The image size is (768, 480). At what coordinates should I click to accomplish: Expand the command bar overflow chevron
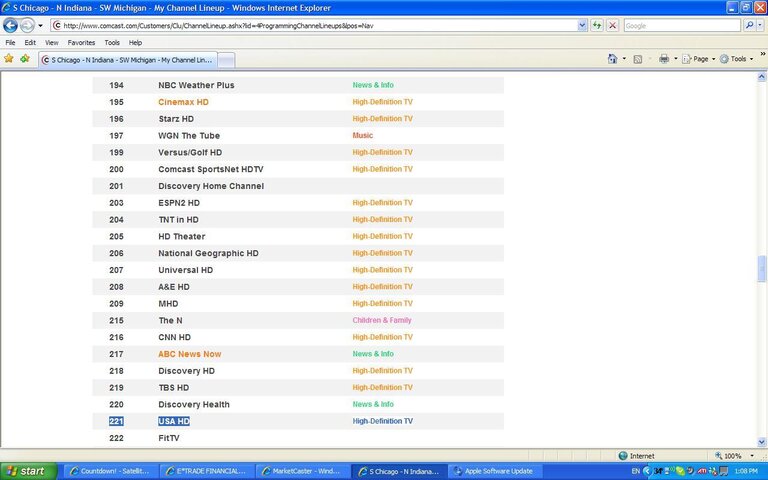tap(763, 54)
